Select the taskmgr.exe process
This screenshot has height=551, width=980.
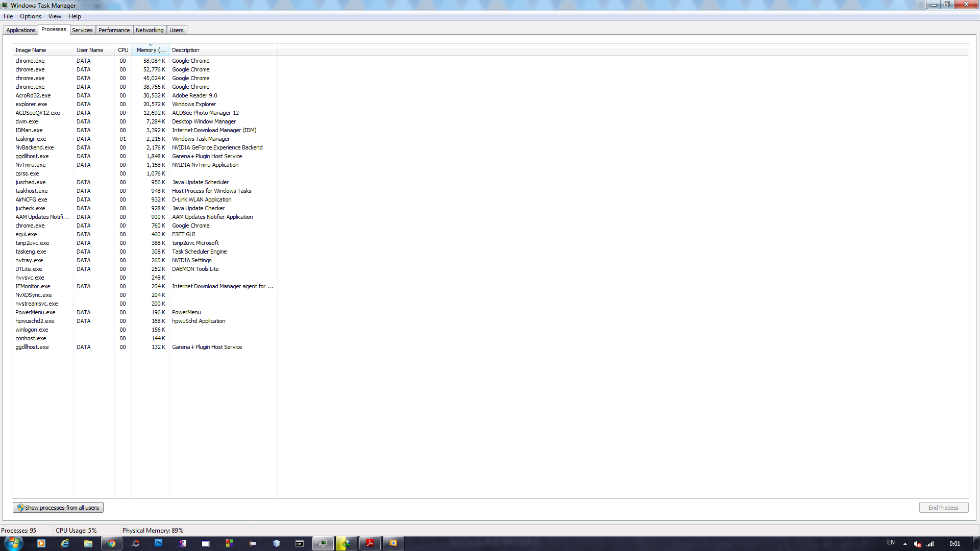pyautogui.click(x=144, y=139)
